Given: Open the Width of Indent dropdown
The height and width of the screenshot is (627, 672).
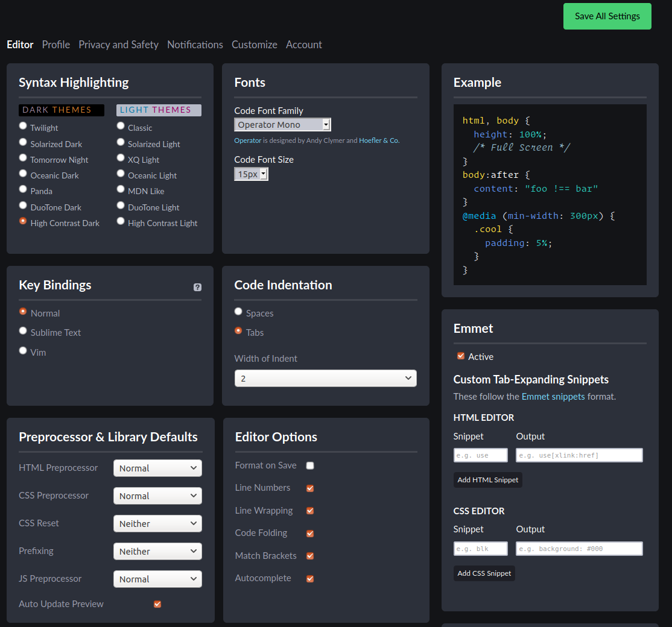Looking at the screenshot, I should 326,378.
